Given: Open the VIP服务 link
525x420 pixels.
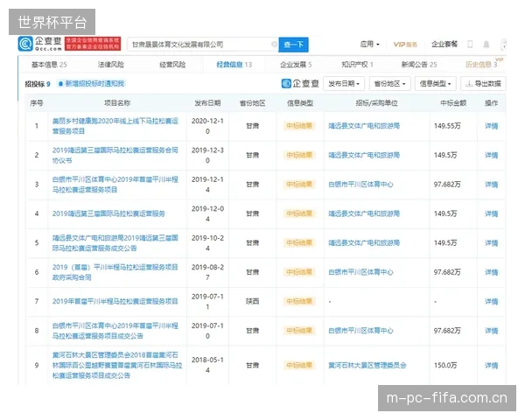Looking at the screenshot, I should (x=405, y=45).
